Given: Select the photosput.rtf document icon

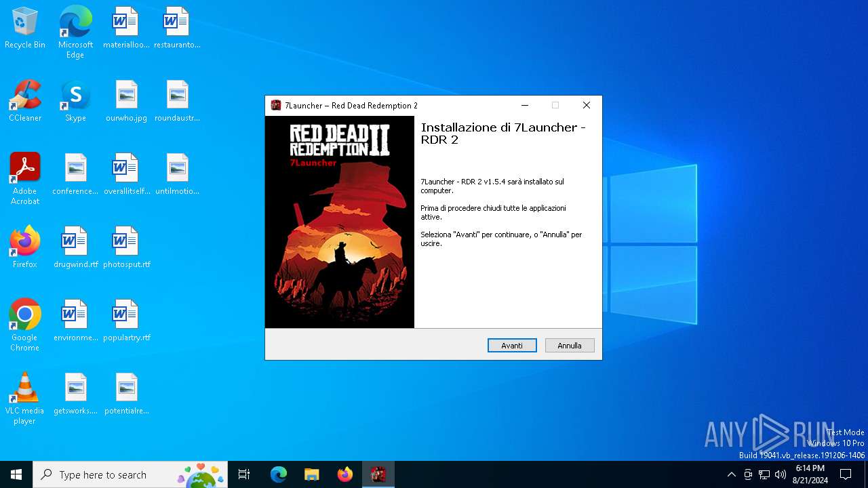Looking at the screenshot, I should [x=126, y=248].
